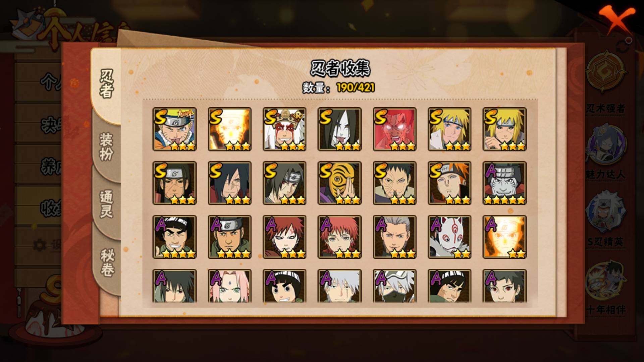Viewport: 644px width, 362px height.
Task: Select the 10th anniversary Naruto S-rank portrait
Action: 174,129
